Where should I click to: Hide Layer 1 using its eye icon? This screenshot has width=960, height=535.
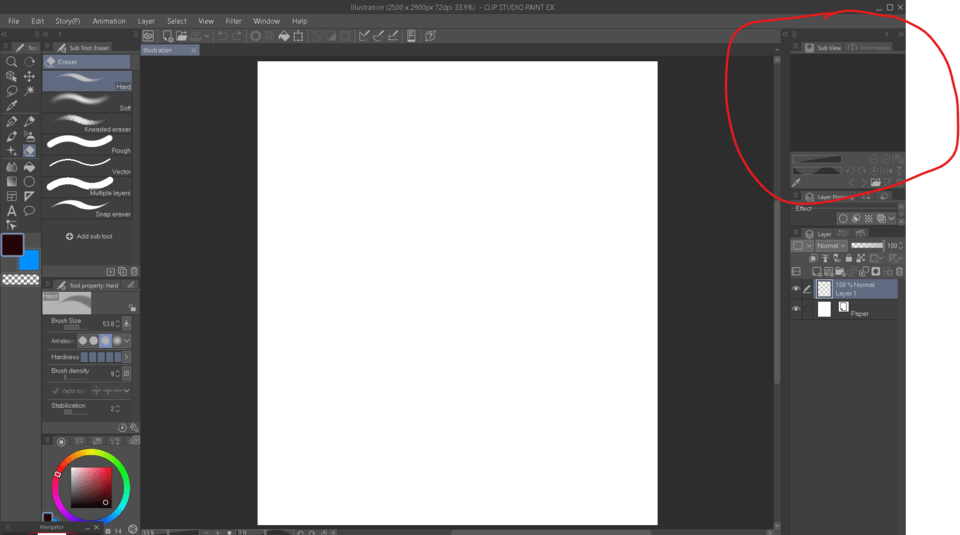(x=796, y=289)
